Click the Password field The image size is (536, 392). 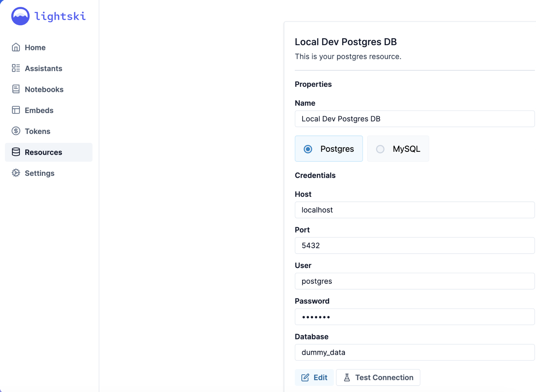pos(414,317)
